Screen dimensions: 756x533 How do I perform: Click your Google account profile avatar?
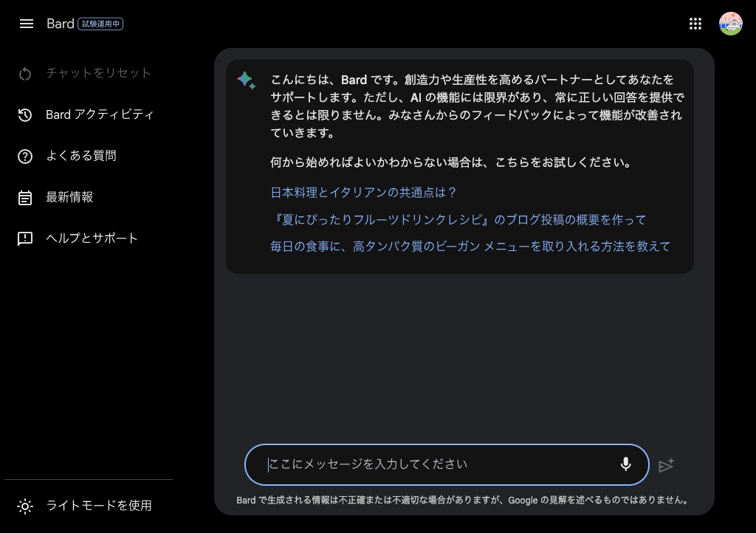[730, 23]
